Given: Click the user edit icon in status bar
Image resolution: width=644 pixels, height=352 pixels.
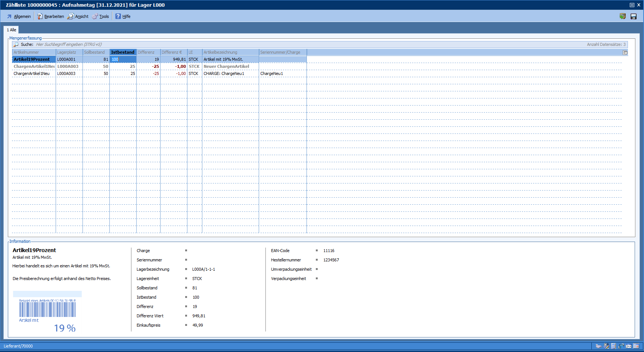Looking at the screenshot, I should tap(606, 346).
